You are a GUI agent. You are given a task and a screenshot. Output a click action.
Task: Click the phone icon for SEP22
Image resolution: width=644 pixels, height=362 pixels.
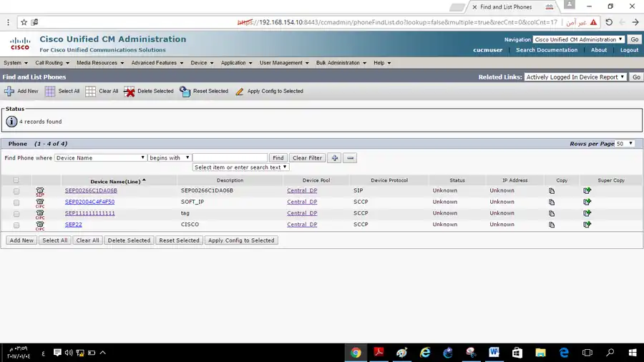(x=40, y=225)
